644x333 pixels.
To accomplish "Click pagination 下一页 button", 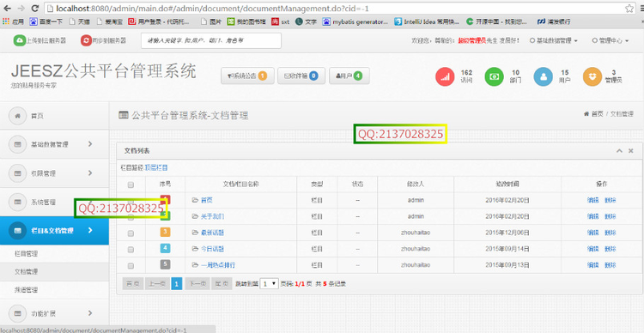I will [197, 284].
